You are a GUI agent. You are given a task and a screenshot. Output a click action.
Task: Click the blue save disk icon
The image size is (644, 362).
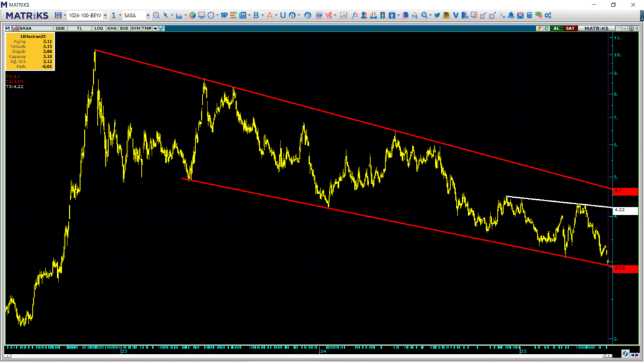(58, 15)
